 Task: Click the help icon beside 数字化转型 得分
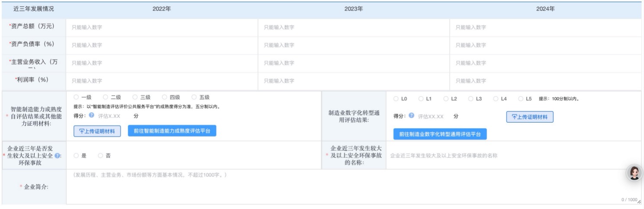pos(411,116)
